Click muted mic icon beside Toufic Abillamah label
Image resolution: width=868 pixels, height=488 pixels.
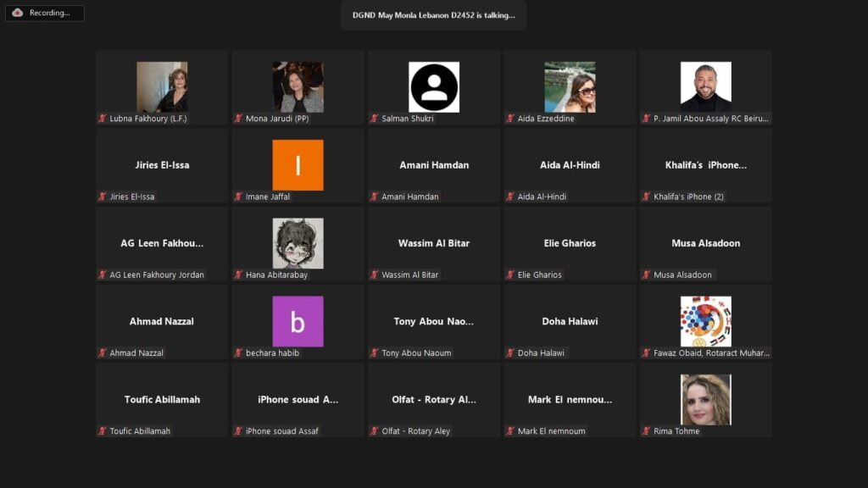[103, 431]
